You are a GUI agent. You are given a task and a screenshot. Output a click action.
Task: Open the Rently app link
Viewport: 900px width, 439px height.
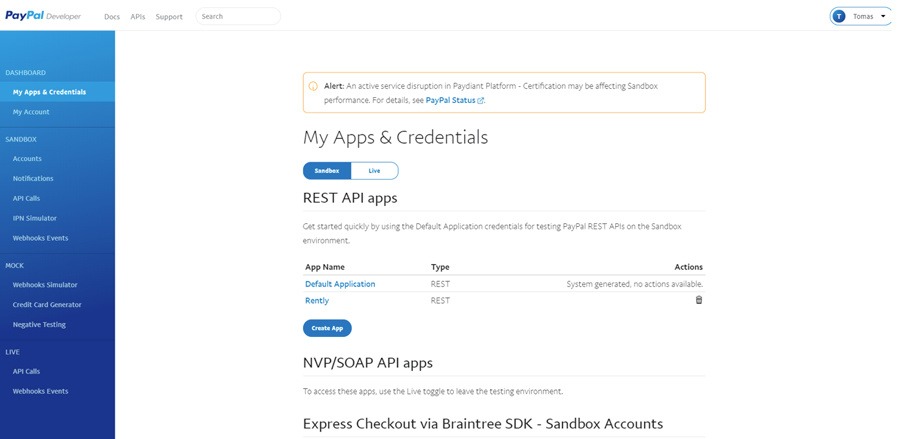coord(317,300)
